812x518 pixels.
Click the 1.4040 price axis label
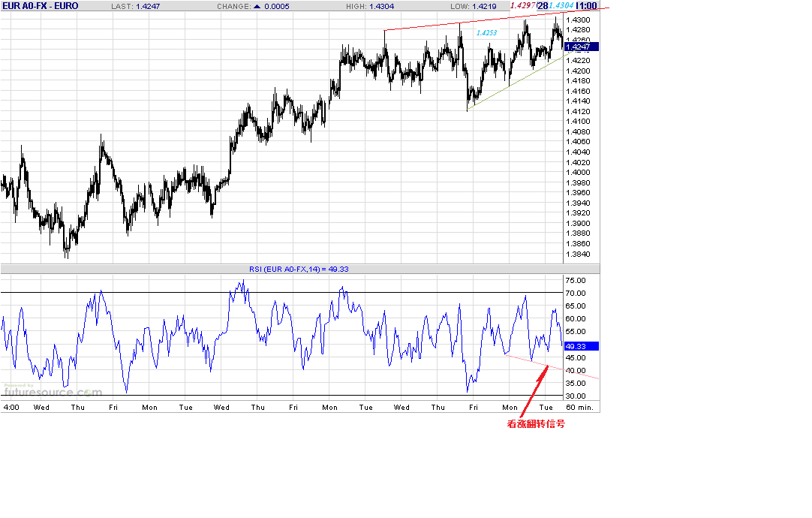coord(578,152)
